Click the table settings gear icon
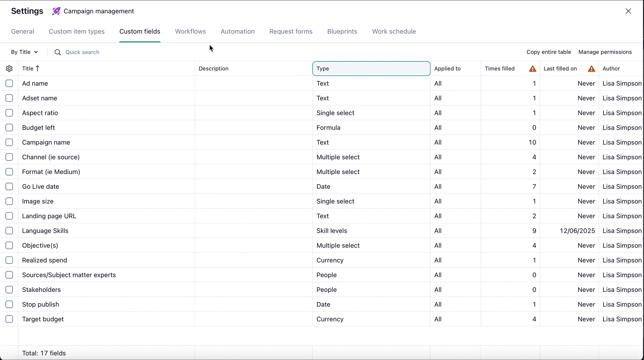Image resolution: width=644 pixels, height=360 pixels. click(9, 68)
